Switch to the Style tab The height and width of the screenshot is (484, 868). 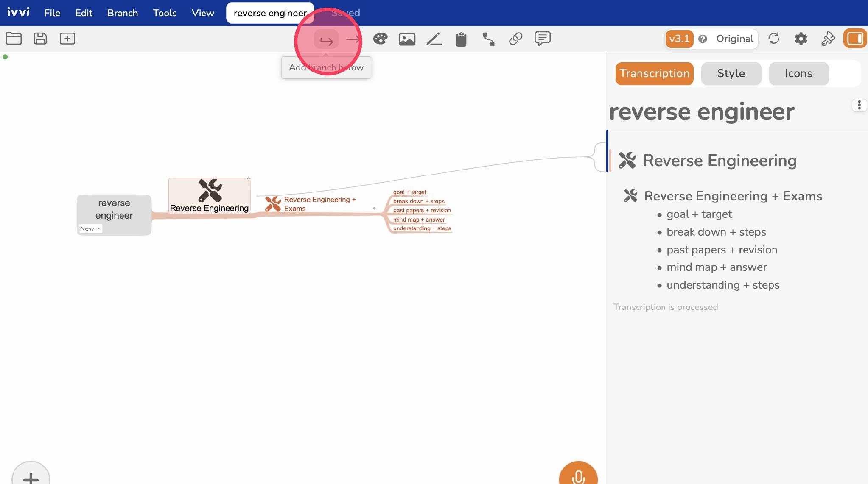[731, 73]
